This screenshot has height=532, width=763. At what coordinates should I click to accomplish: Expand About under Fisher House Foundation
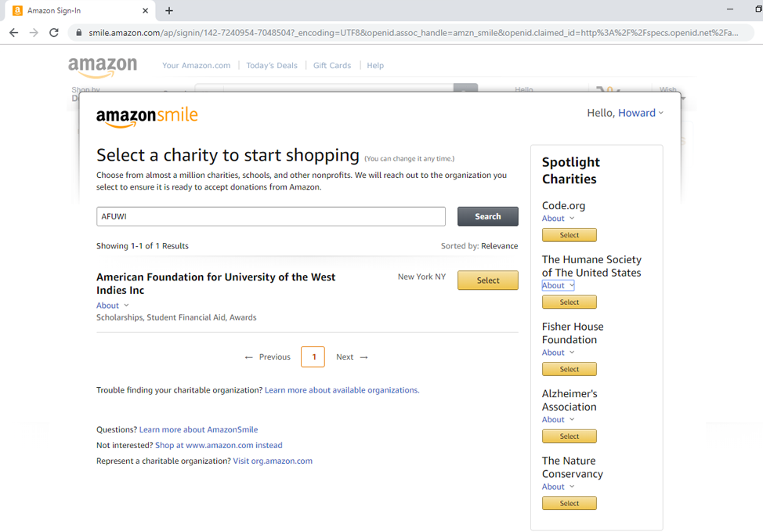558,353
